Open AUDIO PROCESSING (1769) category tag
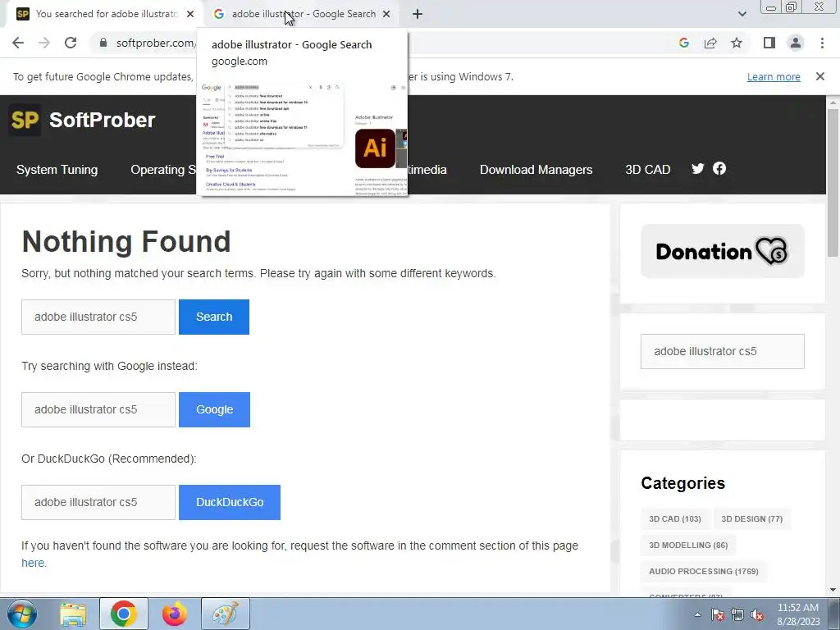The height and width of the screenshot is (630, 840). tap(703, 572)
